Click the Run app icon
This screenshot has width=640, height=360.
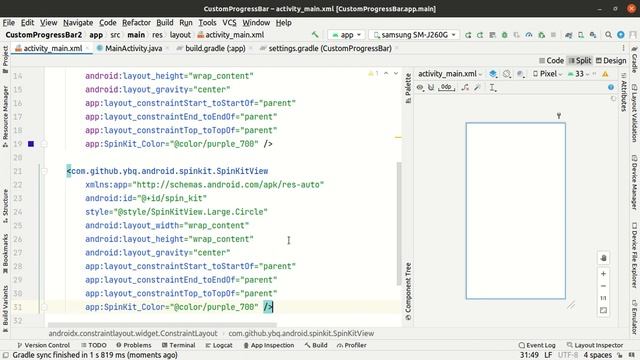468,35
